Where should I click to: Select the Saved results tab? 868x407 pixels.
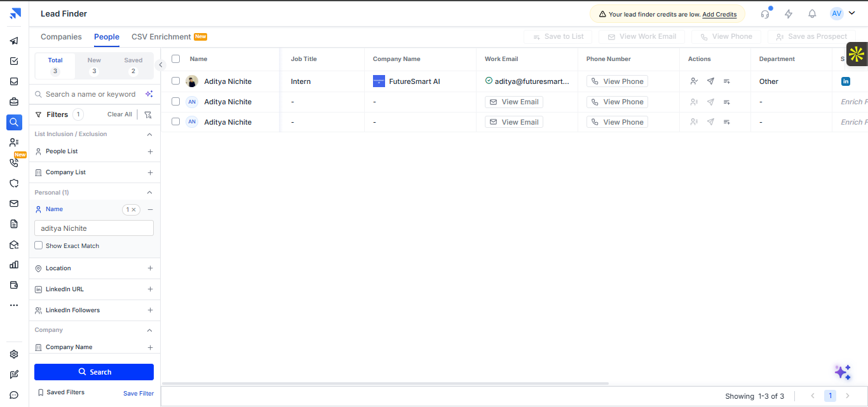pos(133,66)
